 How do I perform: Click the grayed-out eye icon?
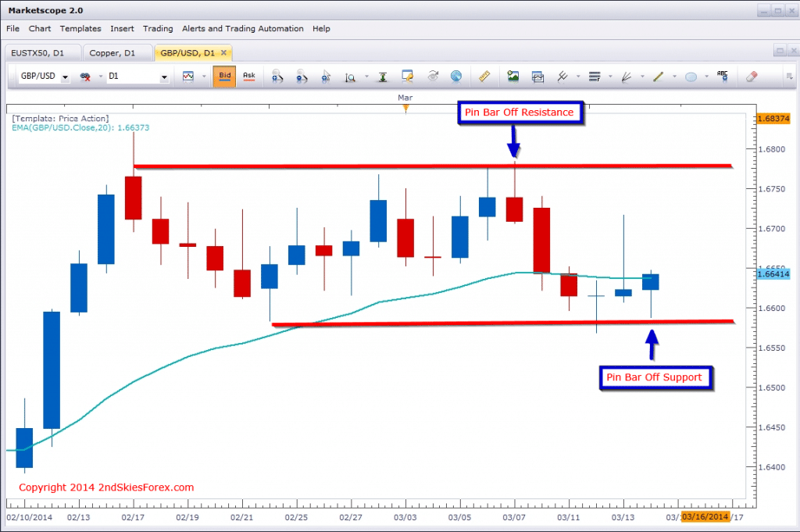pyautogui.click(x=433, y=76)
